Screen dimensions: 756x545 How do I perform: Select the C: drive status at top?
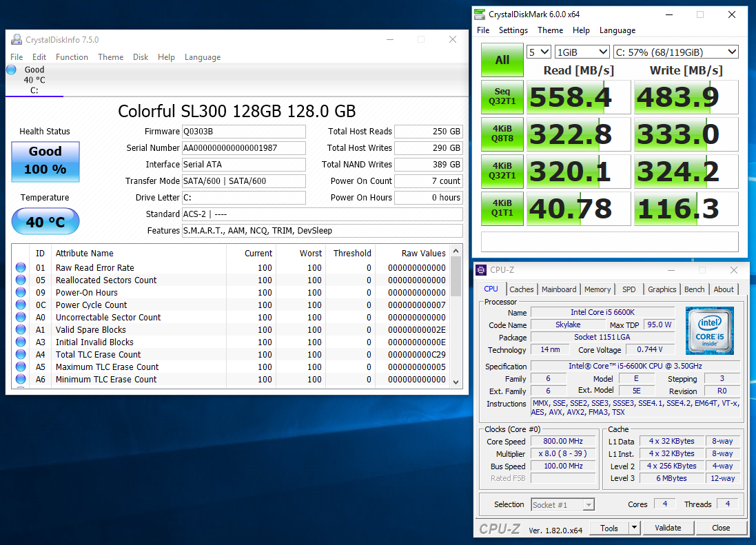[34, 80]
